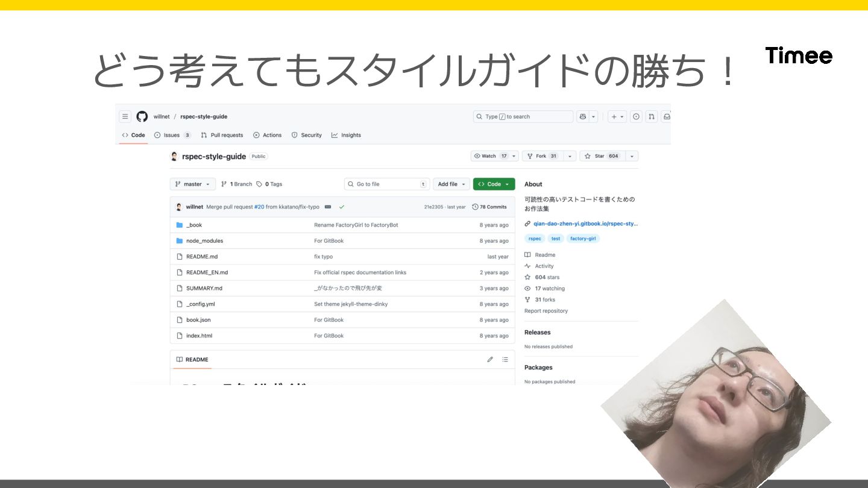Switch to the Insights tab

(x=346, y=135)
